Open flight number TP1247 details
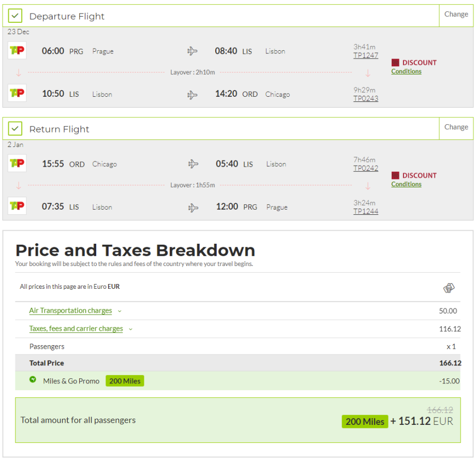The width and height of the screenshot is (476, 459). click(365, 55)
